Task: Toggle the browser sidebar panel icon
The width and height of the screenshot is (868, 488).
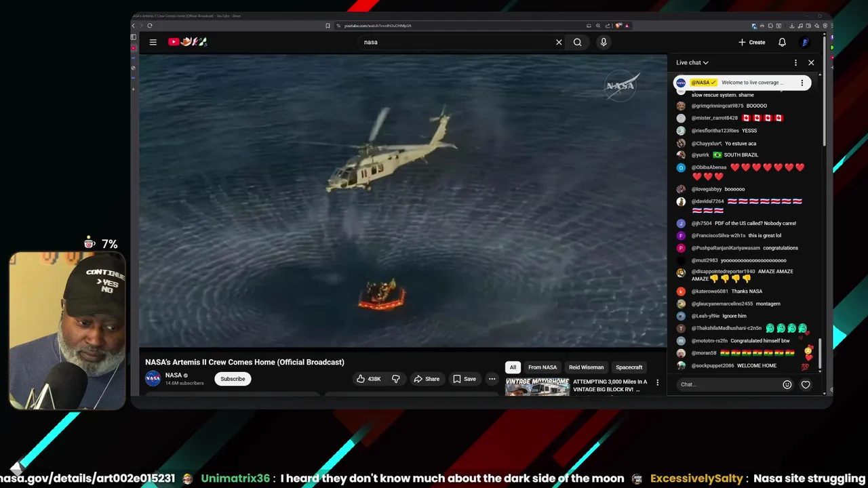Action: (134, 37)
